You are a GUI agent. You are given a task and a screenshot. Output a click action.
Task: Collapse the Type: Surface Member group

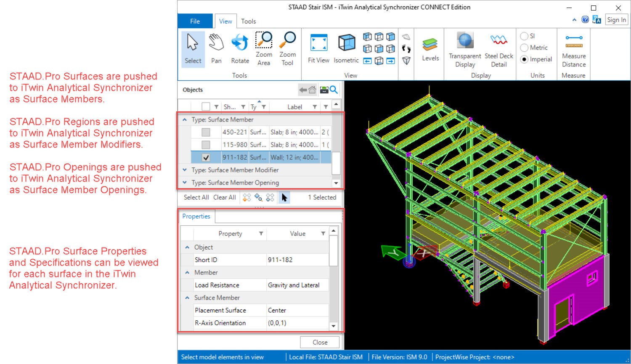pos(185,120)
